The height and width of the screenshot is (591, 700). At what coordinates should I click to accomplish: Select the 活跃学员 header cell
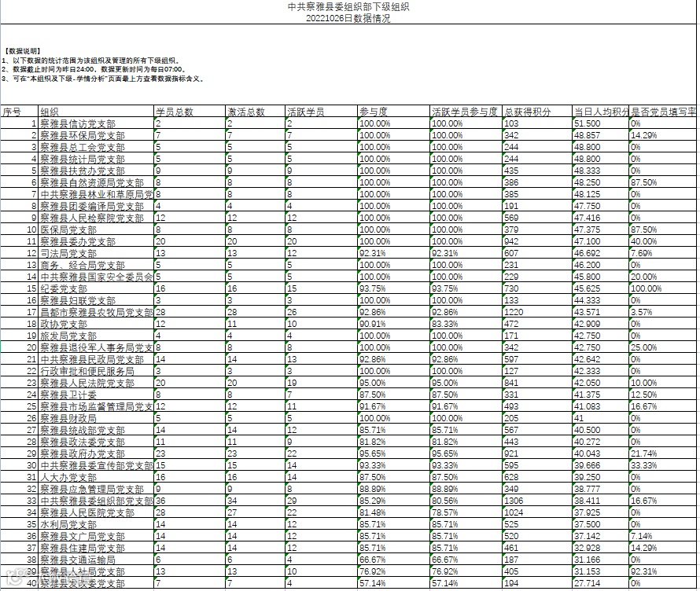coord(321,112)
